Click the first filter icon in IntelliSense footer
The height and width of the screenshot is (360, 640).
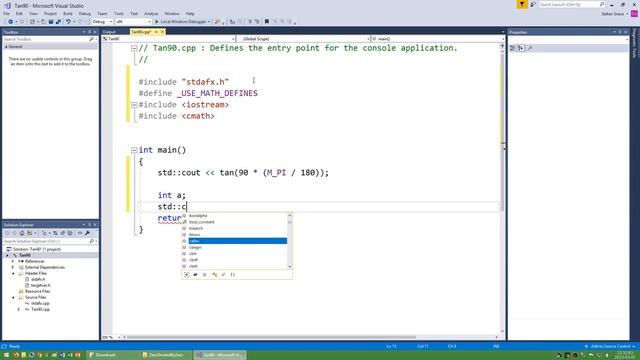(x=187, y=275)
